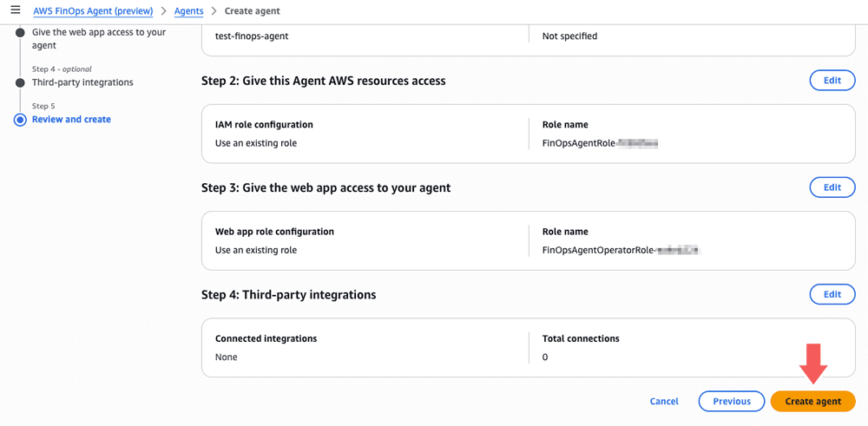This screenshot has width=868, height=426.
Task: Click the 'Step 4: Third-party integrations' heading
Action: 289,295
